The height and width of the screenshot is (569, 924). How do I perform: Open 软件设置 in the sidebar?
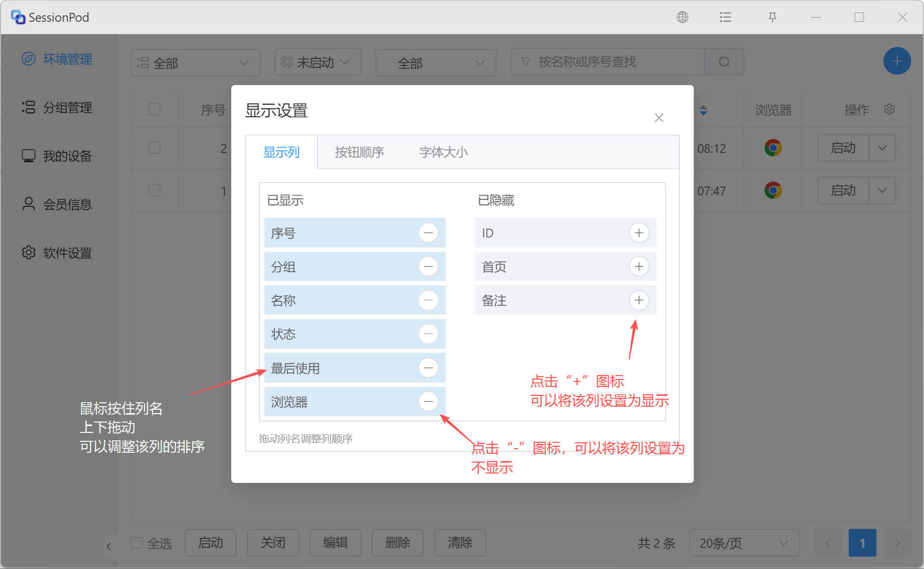tap(57, 253)
